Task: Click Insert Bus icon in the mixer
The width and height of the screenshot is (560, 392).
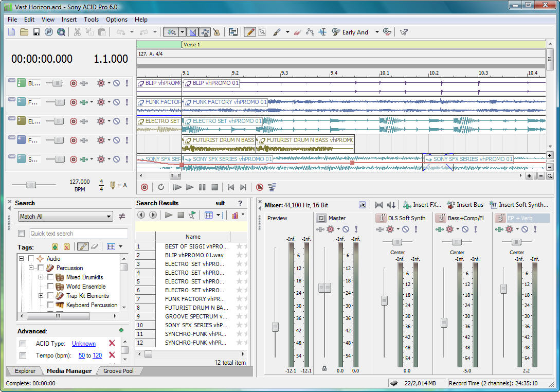Action: (451, 205)
